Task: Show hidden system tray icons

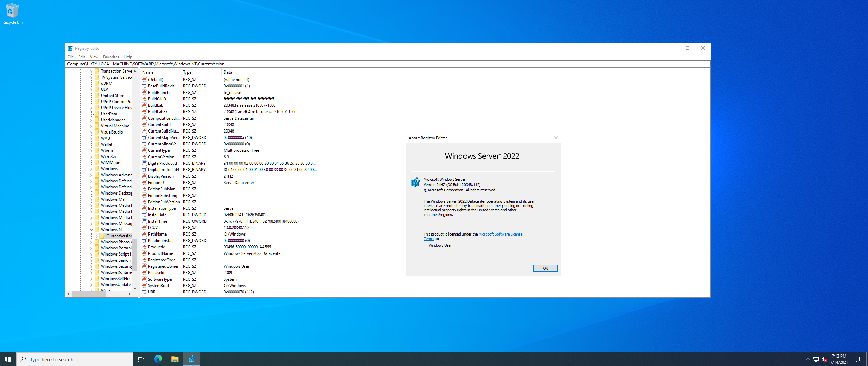Action: pyautogui.click(x=808, y=359)
